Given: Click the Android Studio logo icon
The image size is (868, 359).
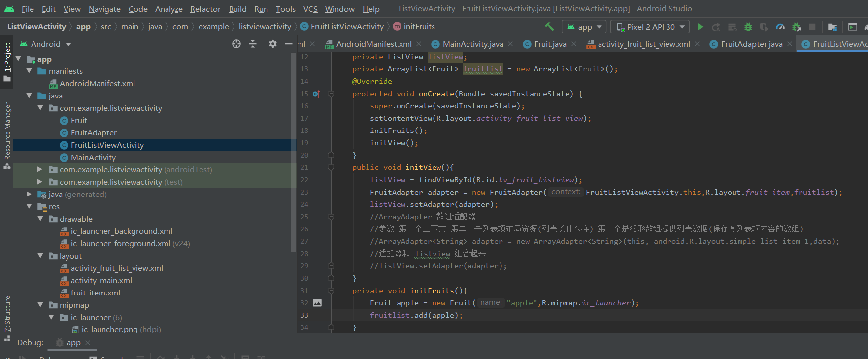Looking at the screenshot, I should pos(9,9).
